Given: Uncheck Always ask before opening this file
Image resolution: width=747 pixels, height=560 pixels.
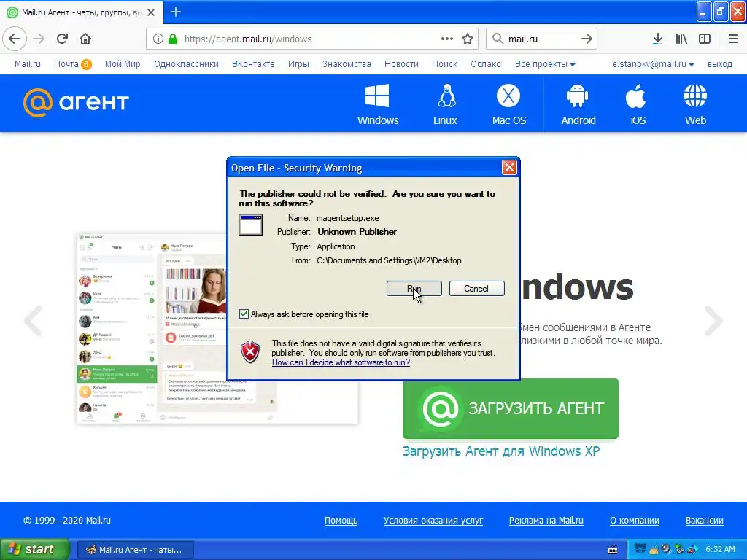Looking at the screenshot, I should (244, 314).
